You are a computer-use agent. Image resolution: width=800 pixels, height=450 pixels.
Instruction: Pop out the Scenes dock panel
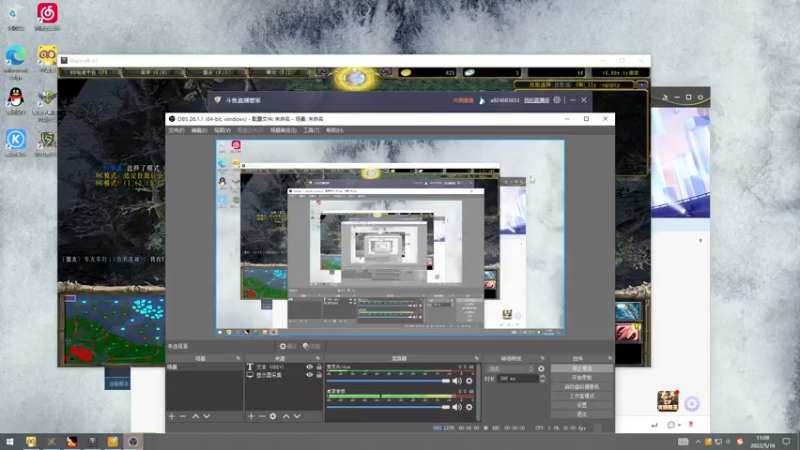[238, 358]
